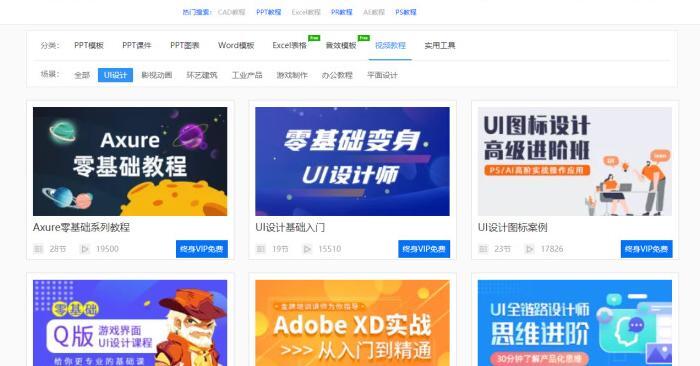Viewport: 700px width, 366px height.
Task: Click the 19节 lesson count text
Action: point(280,249)
